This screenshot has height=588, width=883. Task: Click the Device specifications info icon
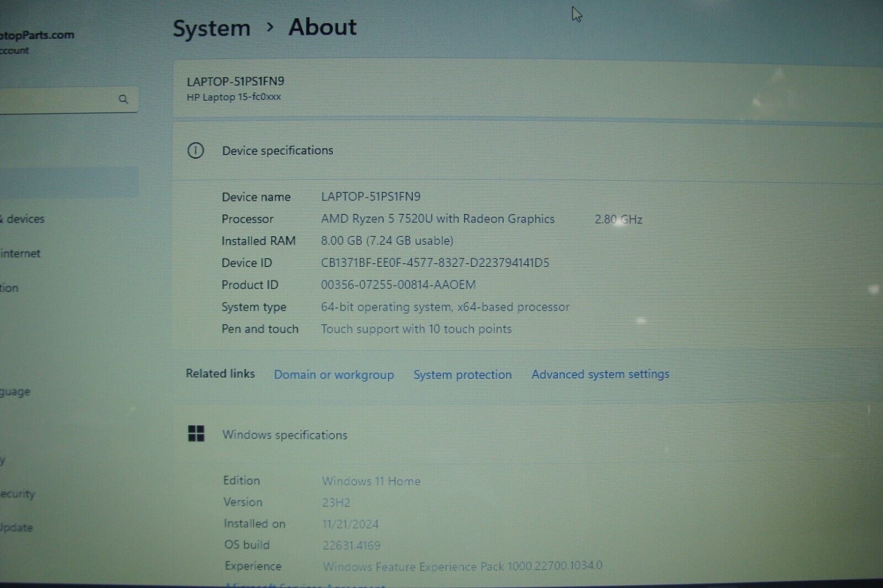(x=195, y=151)
